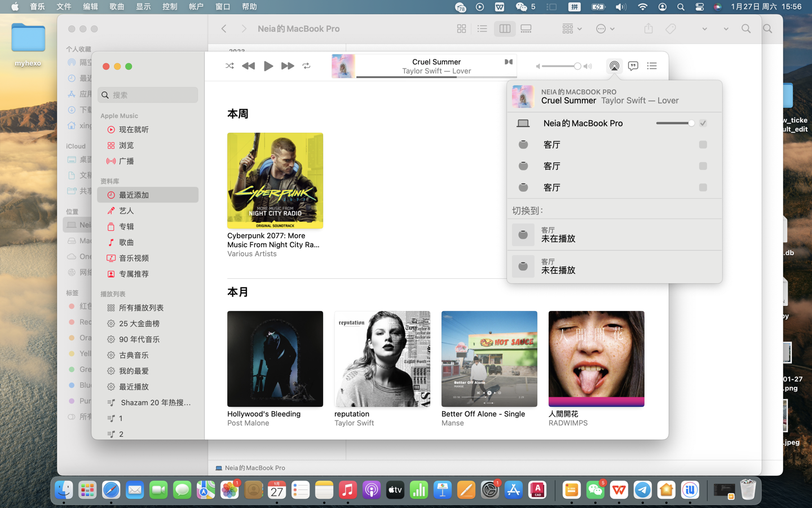Image resolution: width=812 pixels, height=508 pixels.
Task: Toggle repeat mode
Action: (x=307, y=66)
